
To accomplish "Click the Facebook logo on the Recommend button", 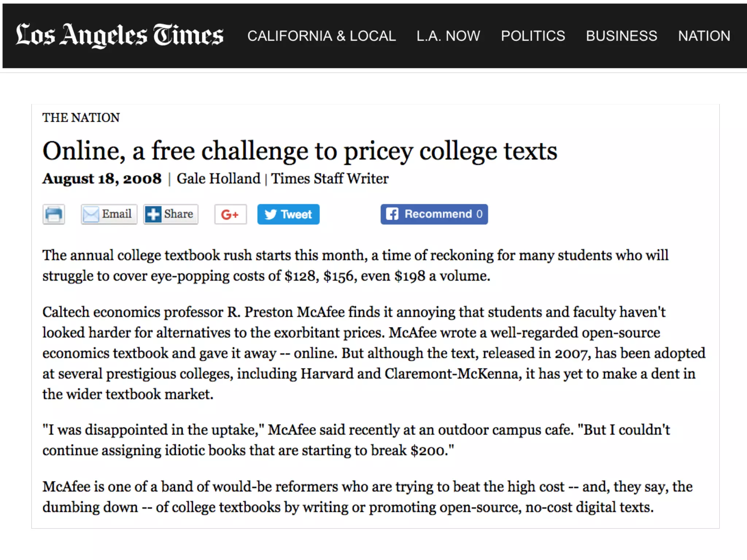I will (x=392, y=214).
